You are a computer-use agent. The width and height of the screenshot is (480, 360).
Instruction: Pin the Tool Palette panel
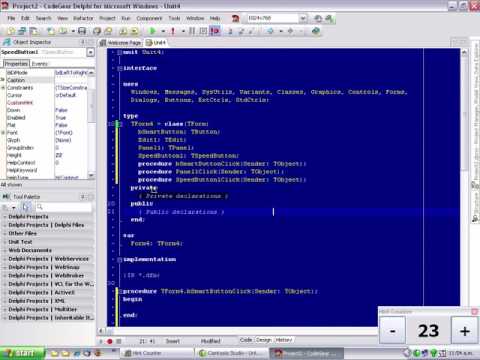[83, 197]
